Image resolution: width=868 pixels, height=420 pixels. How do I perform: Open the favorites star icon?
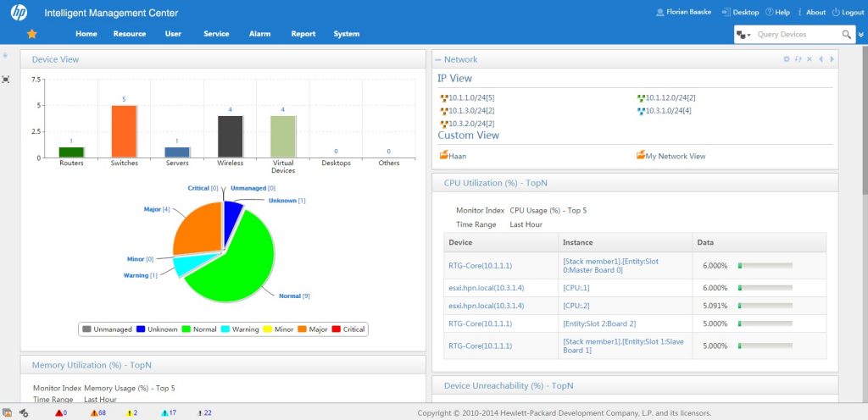tap(32, 34)
